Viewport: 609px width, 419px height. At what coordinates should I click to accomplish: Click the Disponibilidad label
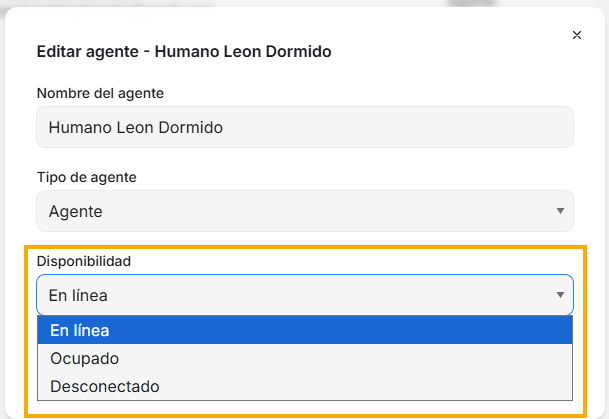pyautogui.click(x=84, y=261)
